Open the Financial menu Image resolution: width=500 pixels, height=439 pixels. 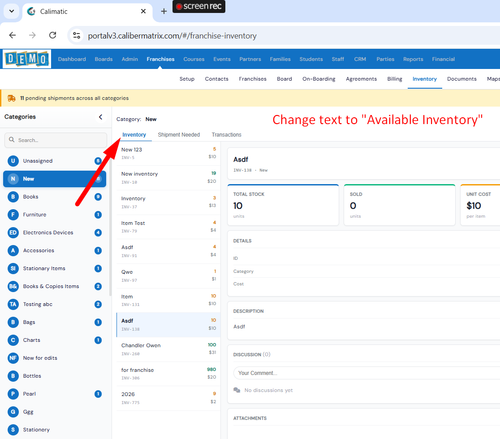click(x=443, y=59)
